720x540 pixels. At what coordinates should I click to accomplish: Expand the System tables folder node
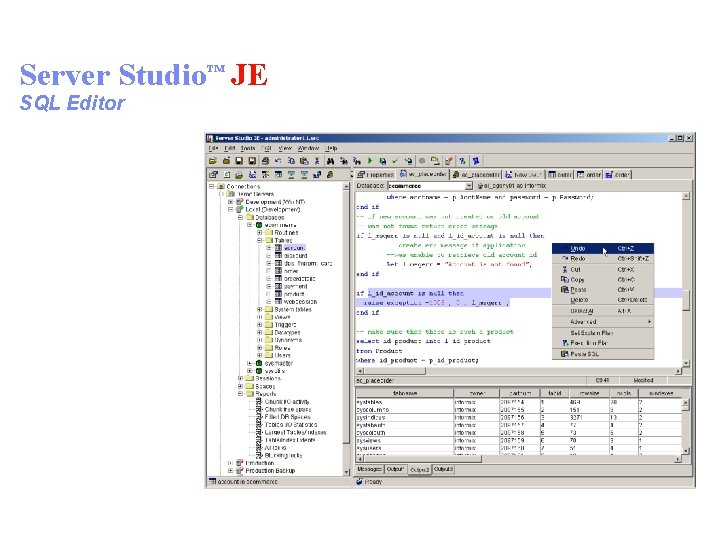tap(260, 309)
